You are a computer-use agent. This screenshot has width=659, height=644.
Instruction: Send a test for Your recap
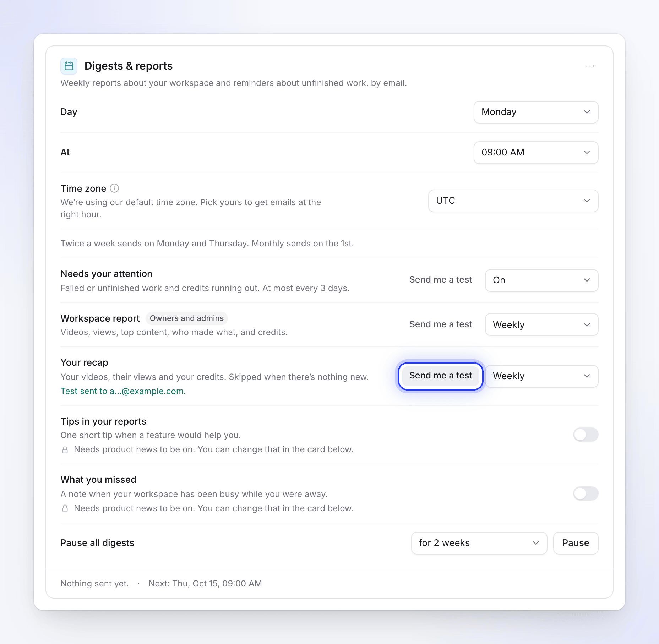(x=441, y=376)
